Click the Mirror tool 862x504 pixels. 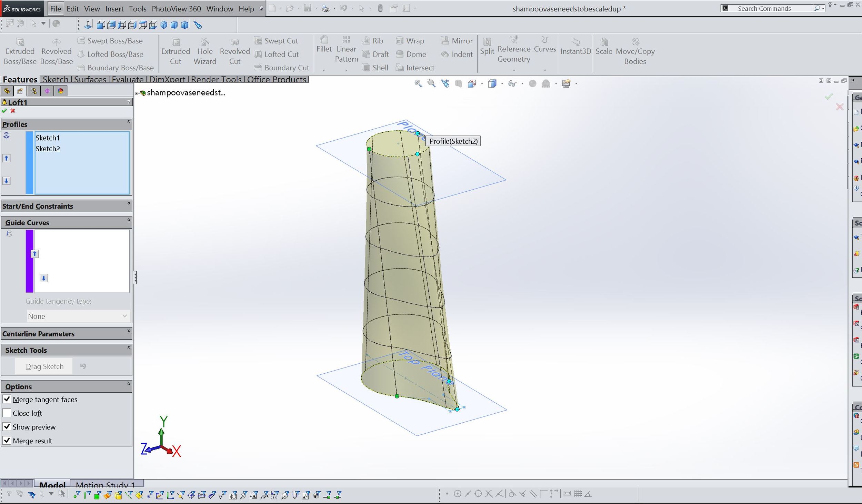click(x=457, y=41)
